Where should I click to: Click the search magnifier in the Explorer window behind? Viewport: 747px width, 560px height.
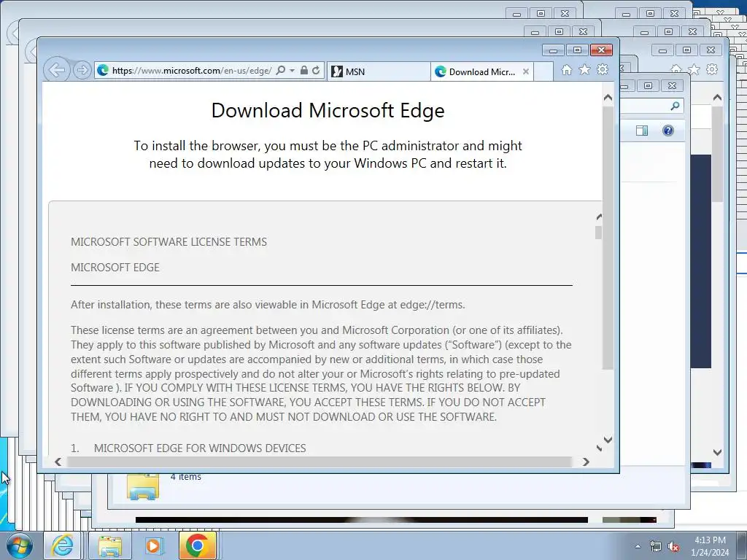675,106
